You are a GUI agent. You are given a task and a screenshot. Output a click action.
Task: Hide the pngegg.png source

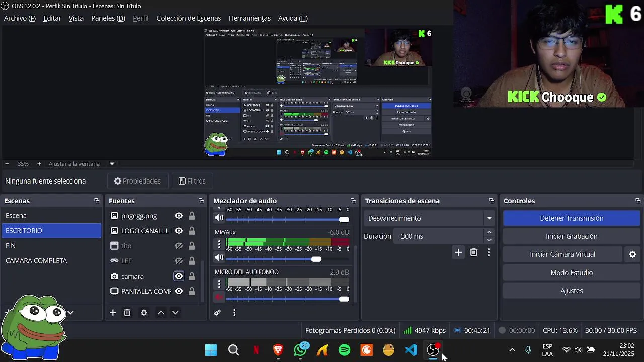[179, 216]
